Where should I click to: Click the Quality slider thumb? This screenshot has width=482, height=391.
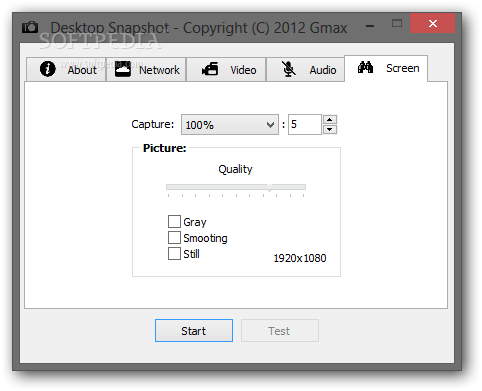point(269,187)
